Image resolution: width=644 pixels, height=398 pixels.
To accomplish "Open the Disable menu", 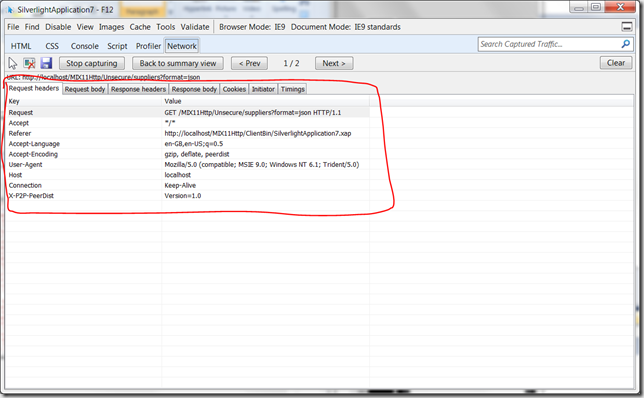I will click(58, 27).
